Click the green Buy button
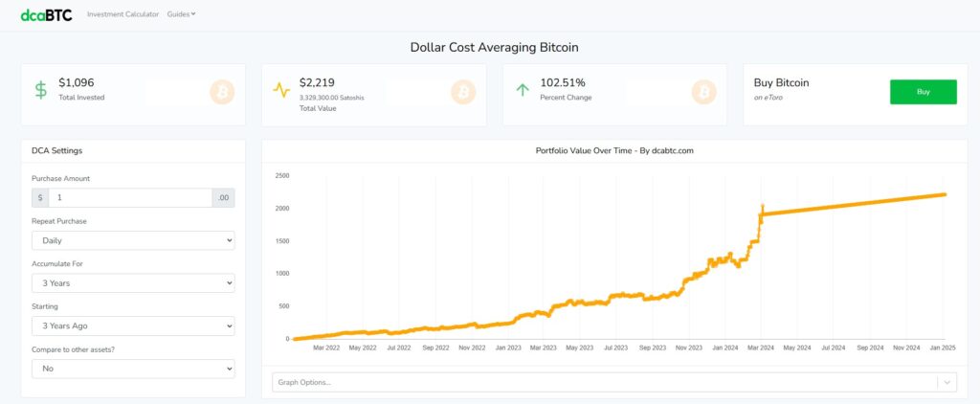The width and height of the screenshot is (980, 404). (923, 92)
